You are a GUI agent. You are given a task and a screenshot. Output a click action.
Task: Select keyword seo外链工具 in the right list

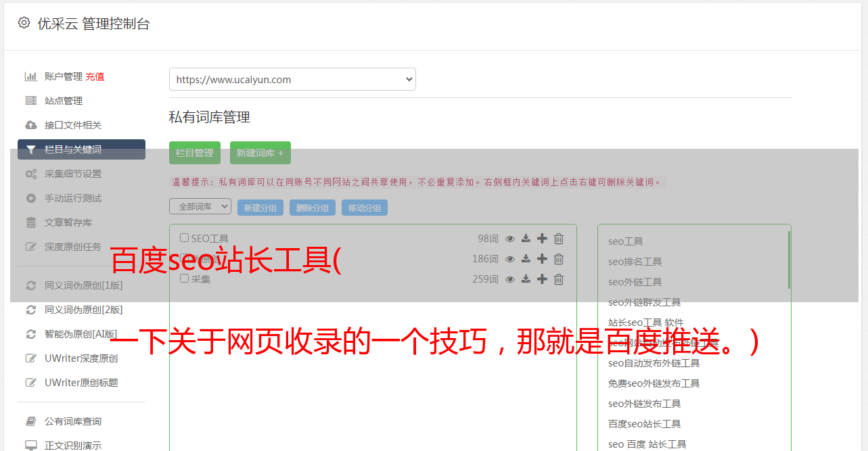tap(635, 282)
